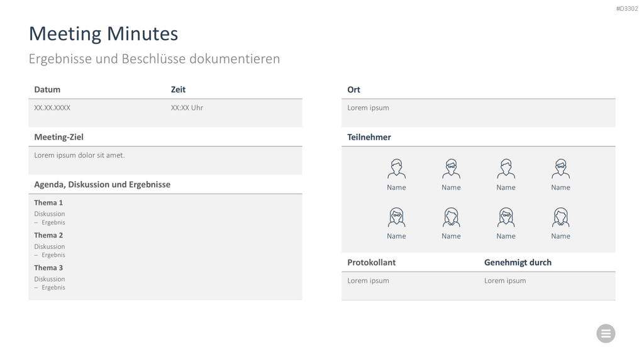
Task: Click the 'Thema 3' heading
Action: (48, 268)
